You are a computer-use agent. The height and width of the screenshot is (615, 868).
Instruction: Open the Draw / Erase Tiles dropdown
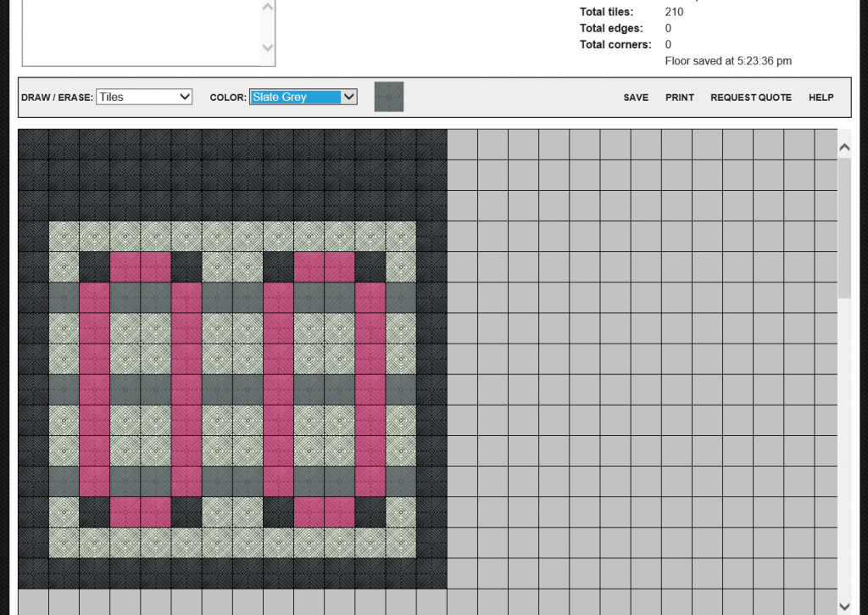click(x=144, y=97)
